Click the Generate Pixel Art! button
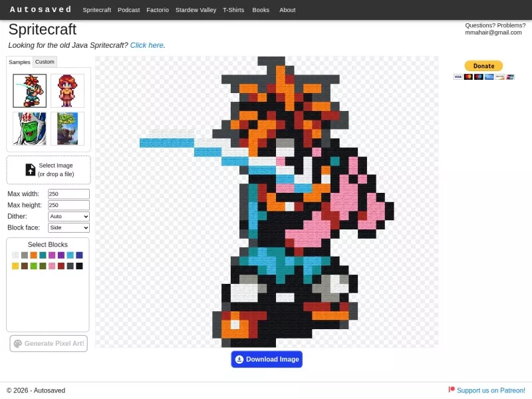The image size is (532, 399). coord(49,343)
